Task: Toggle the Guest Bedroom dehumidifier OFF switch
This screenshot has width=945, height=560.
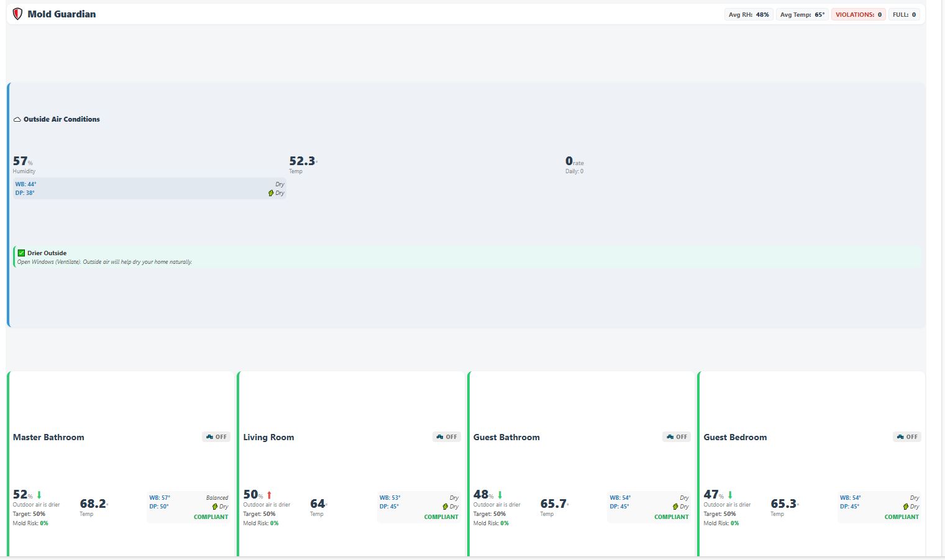Action: (907, 437)
